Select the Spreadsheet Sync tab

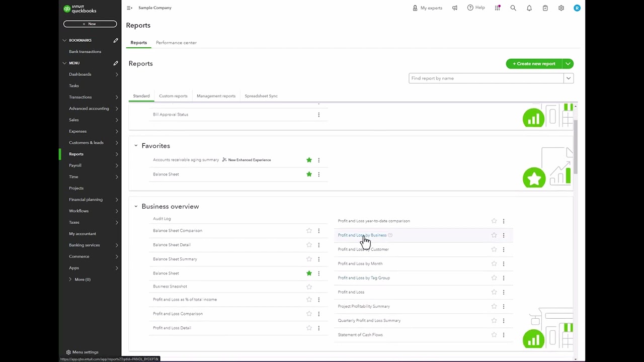click(x=261, y=96)
